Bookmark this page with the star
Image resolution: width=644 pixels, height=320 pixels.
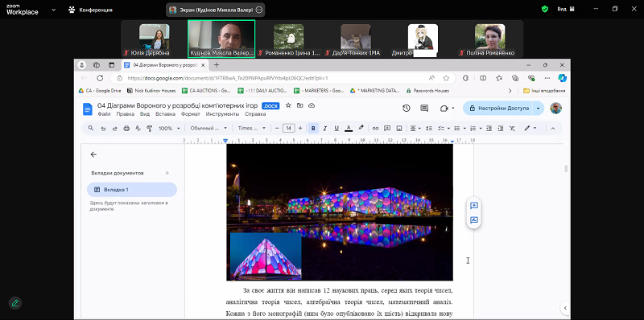click(446, 78)
